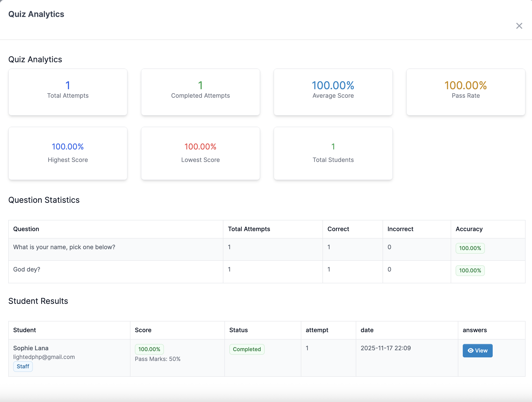Click the Sophie Lana student name
The image size is (532, 402).
pyautogui.click(x=31, y=348)
